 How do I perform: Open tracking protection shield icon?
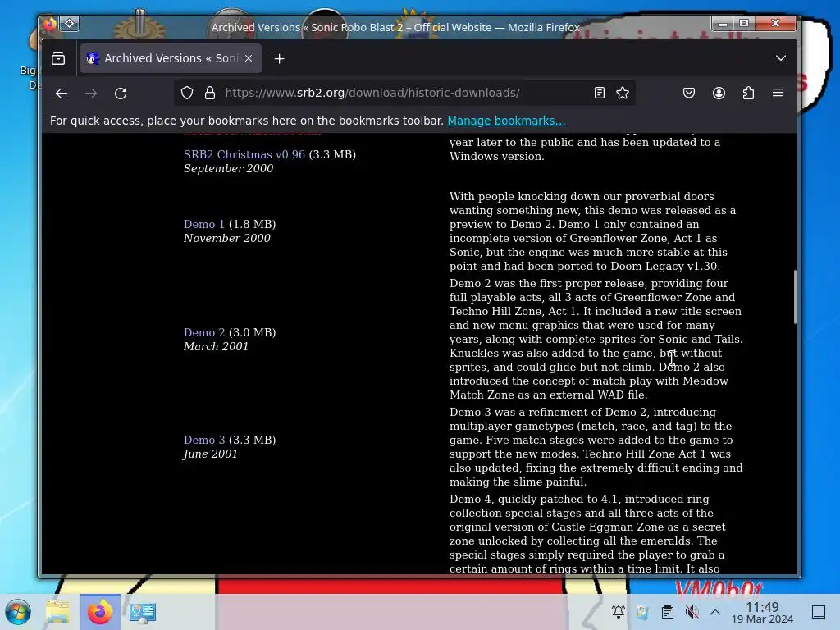pyautogui.click(x=186, y=94)
